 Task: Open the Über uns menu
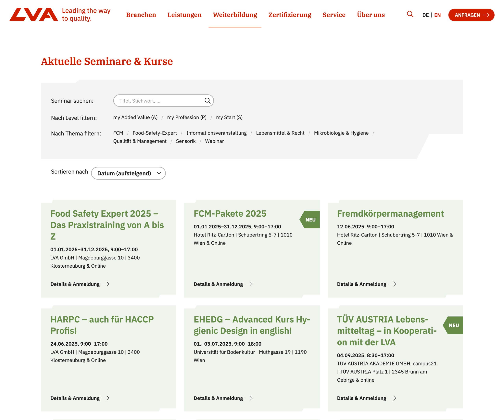pyautogui.click(x=371, y=15)
